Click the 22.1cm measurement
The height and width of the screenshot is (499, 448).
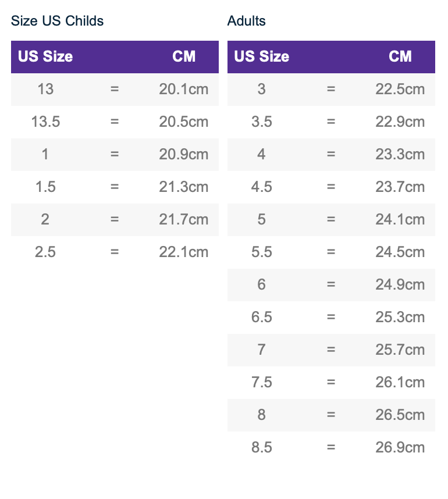tap(184, 252)
